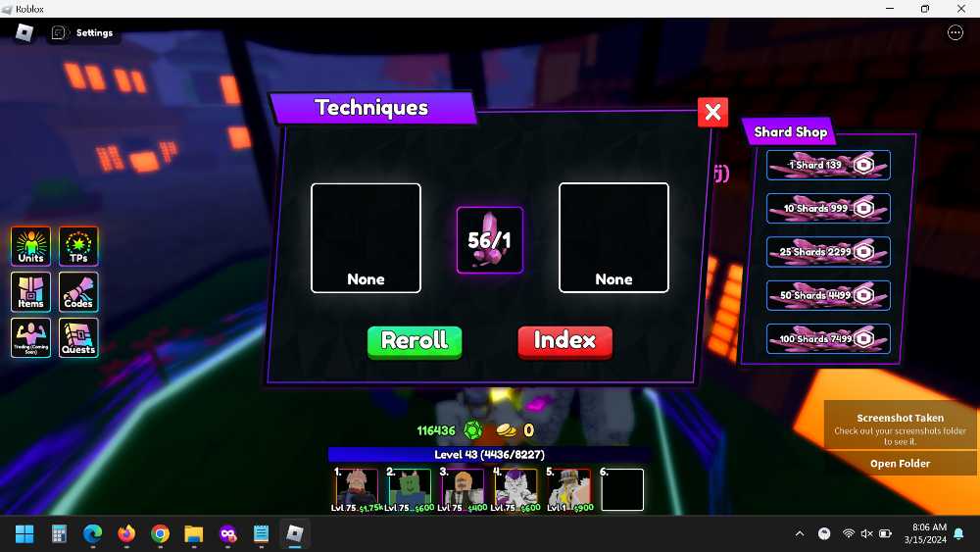Buy 1 Shard for 139 Robux
The height and width of the screenshot is (552, 980).
point(828,165)
